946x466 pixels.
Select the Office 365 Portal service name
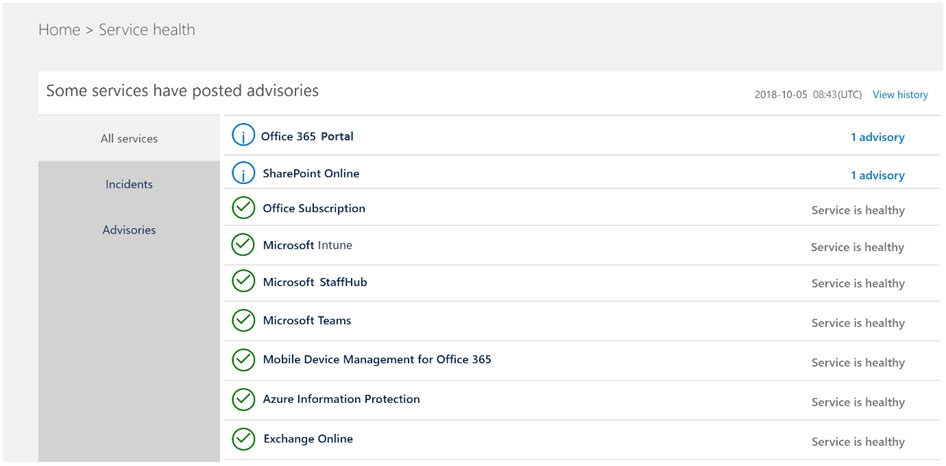pos(307,136)
